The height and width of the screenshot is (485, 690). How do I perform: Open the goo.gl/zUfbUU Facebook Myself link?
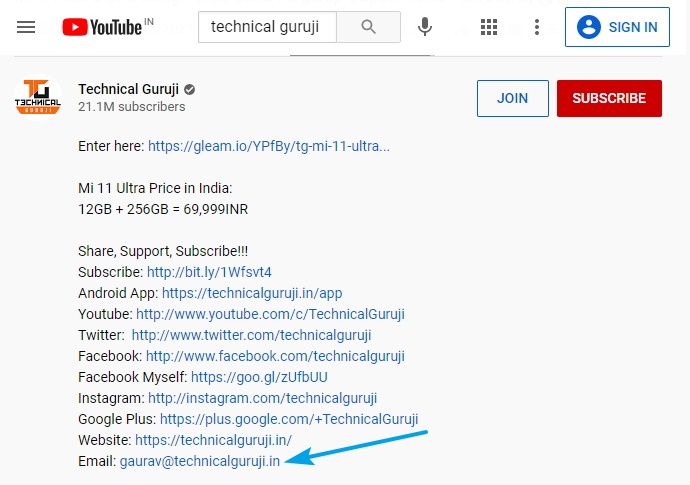[x=259, y=377]
